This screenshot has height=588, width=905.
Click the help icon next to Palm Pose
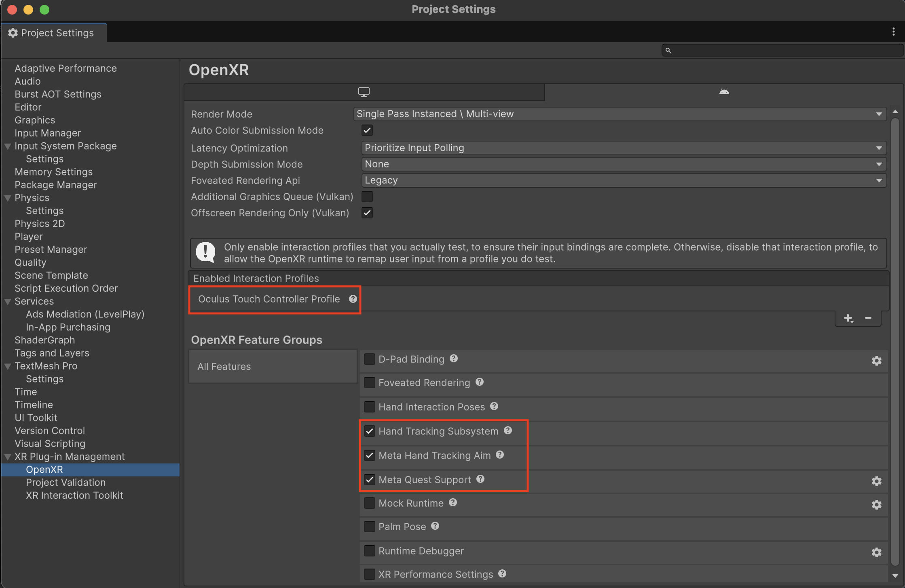tap(436, 526)
